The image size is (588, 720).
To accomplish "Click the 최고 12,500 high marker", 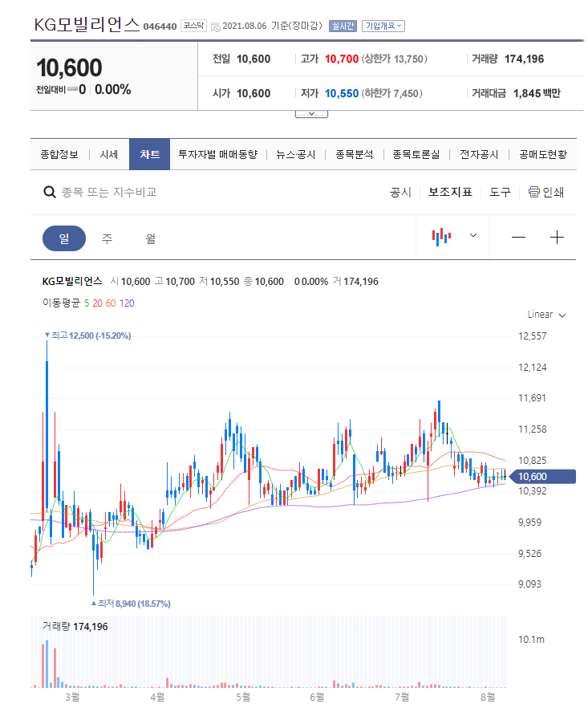I will click(x=87, y=336).
